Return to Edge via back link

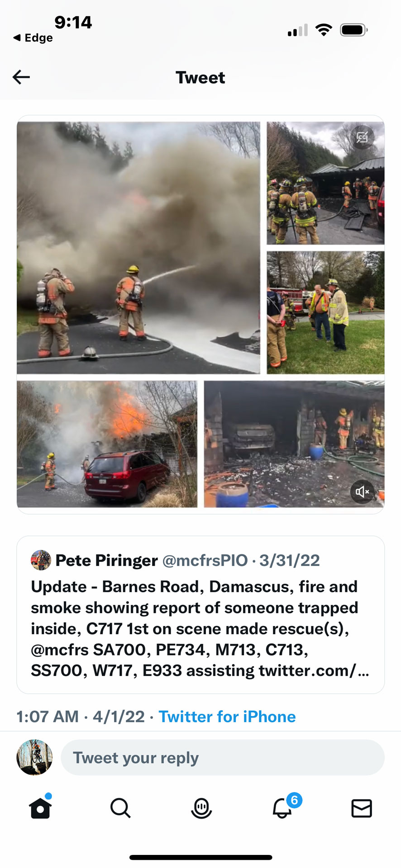[33, 38]
